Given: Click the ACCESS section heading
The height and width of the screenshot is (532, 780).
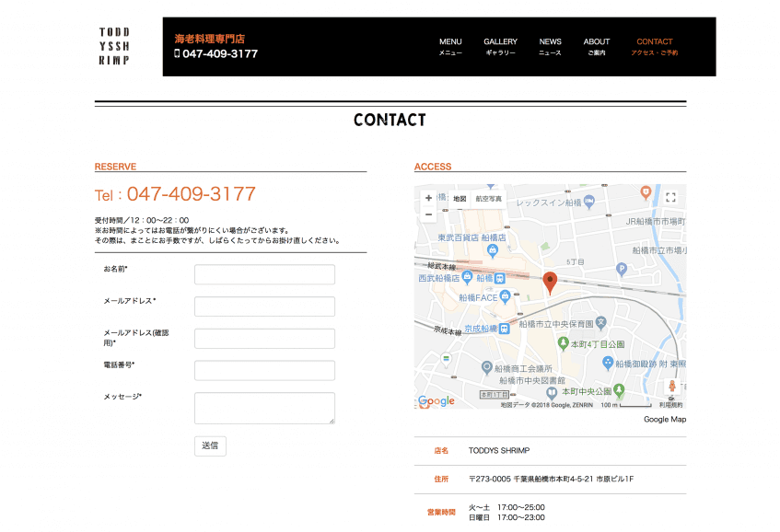Looking at the screenshot, I should pos(433,167).
